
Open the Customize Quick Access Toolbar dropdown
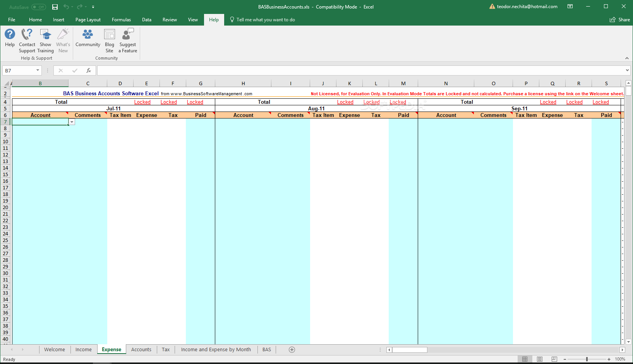93,7
